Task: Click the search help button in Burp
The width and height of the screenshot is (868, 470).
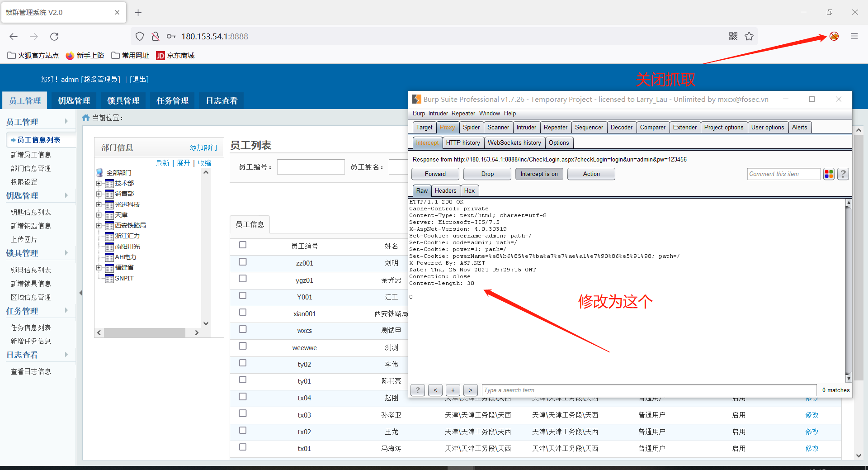Action: pyautogui.click(x=418, y=390)
